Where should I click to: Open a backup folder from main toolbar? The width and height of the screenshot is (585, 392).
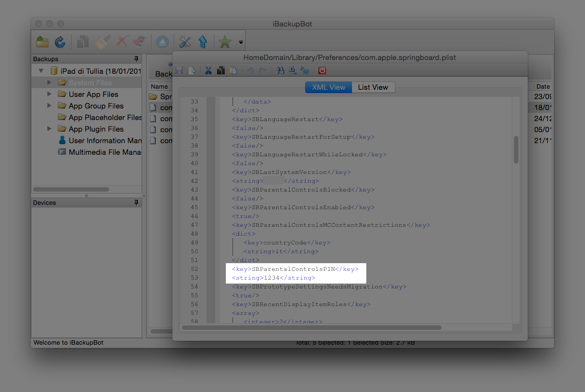click(42, 42)
